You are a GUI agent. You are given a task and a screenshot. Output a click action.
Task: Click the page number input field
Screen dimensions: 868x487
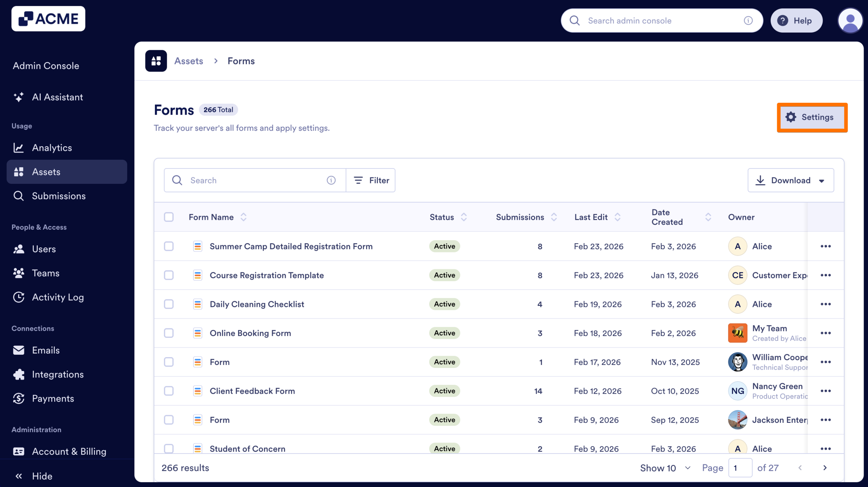740,468
